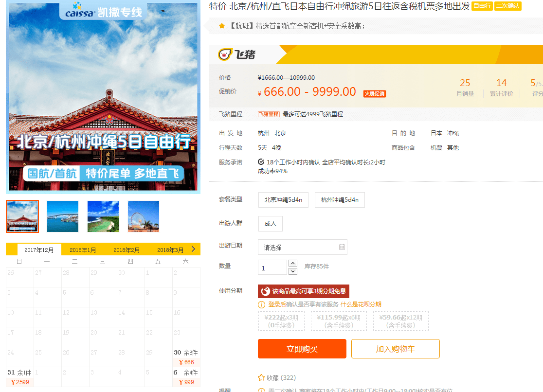Click 立即购买 buy now button
The width and height of the screenshot is (543, 392).
tap(302, 349)
